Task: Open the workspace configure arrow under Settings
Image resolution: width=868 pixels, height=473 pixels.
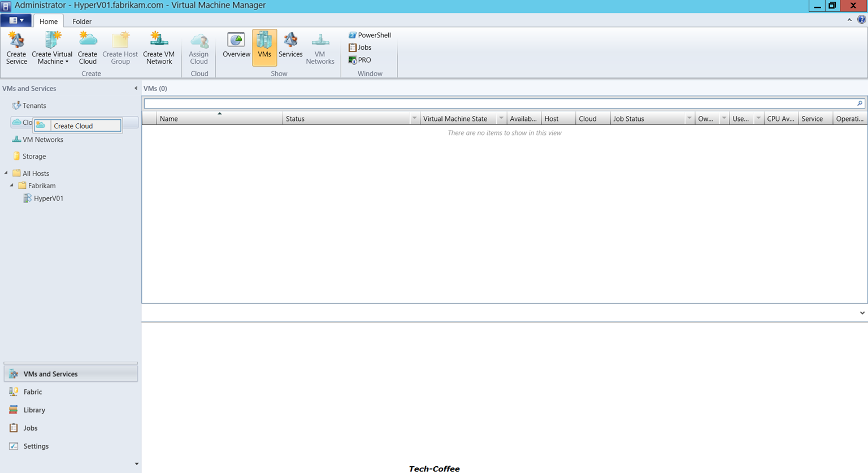Action: pyautogui.click(x=136, y=464)
